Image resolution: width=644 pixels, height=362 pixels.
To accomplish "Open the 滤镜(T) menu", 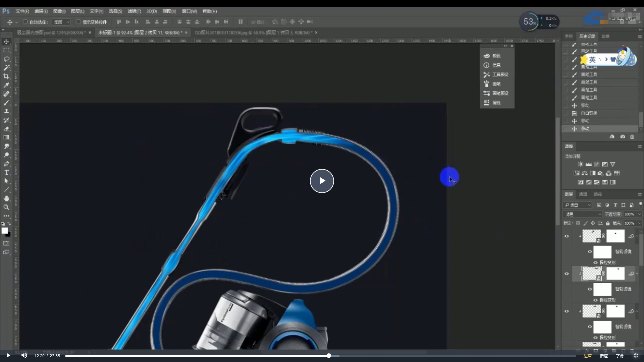I will pyautogui.click(x=134, y=11).
